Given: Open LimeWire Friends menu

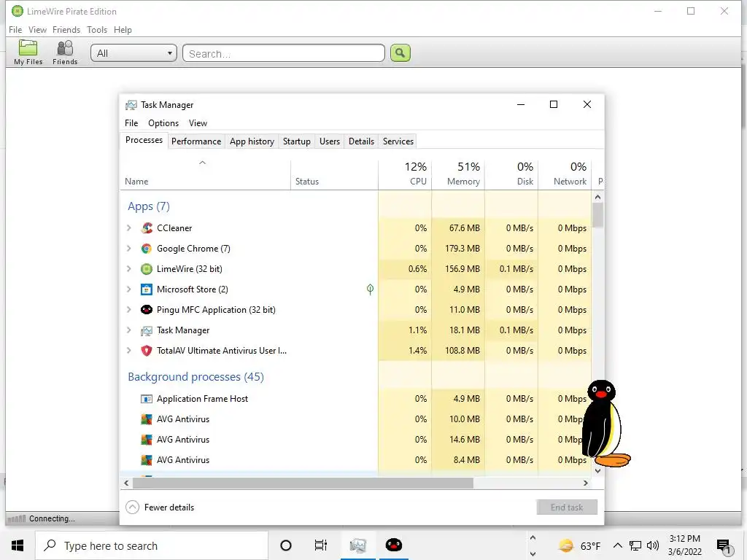Looking at the screenshot, I should pos(66,29).
